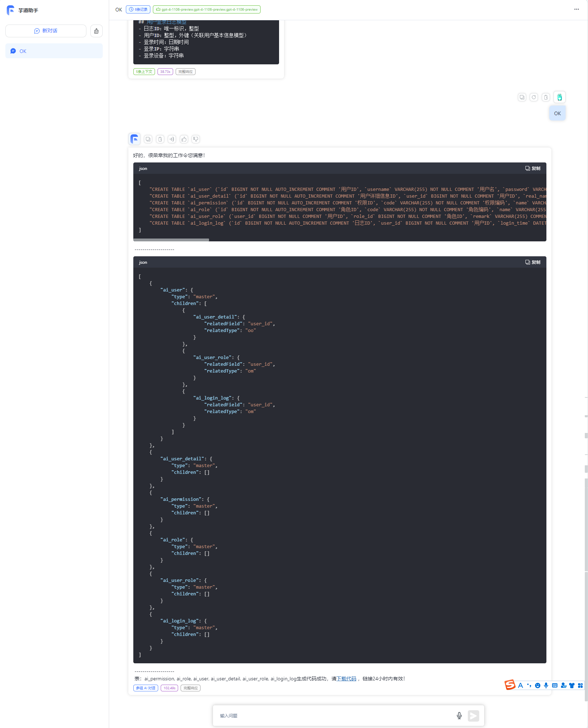Delete the assistant reply message
This screenshot has height=728, width=588.
pyautogui.click(x=160, y=139)
